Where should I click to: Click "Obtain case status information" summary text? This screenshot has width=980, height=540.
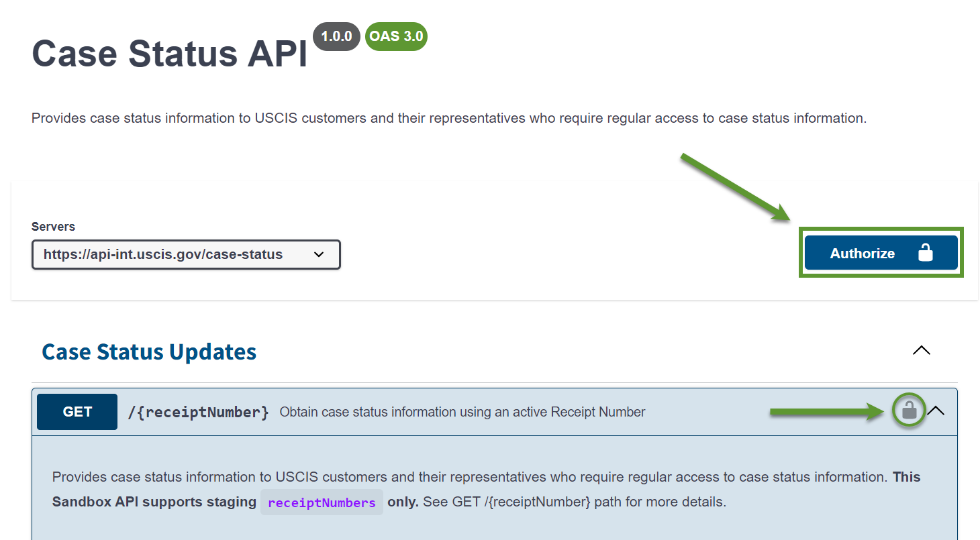coord(462,412)
